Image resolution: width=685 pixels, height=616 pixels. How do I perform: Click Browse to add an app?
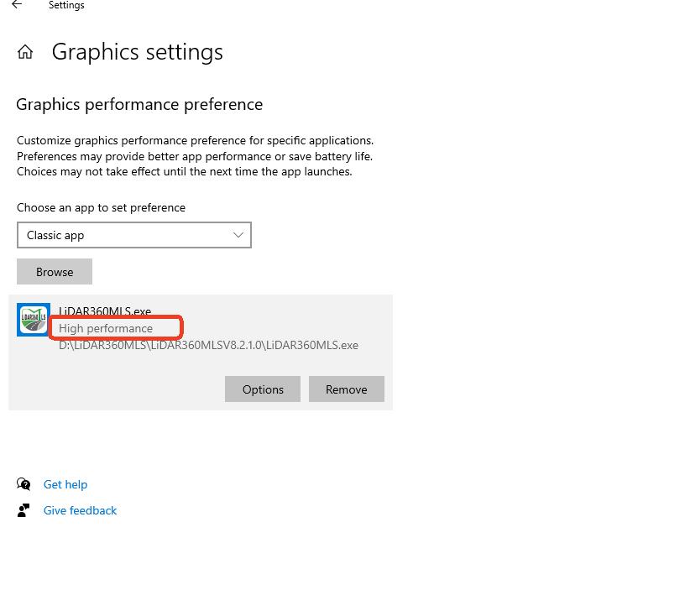point(55,272)
